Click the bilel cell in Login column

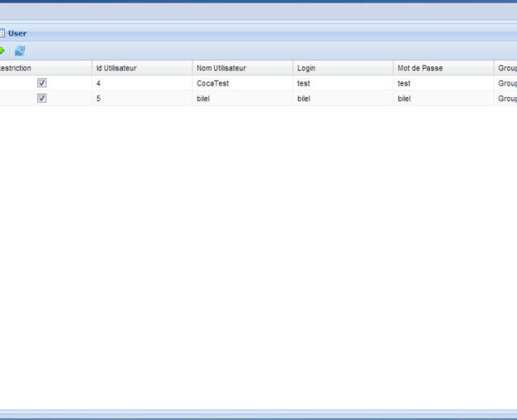pyautogui.click(x=304, y=98)
